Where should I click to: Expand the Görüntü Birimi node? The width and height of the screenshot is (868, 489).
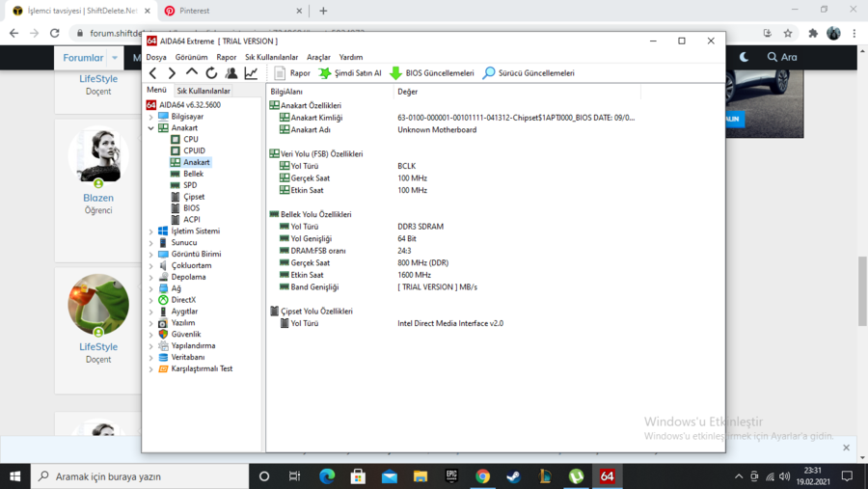151,255
